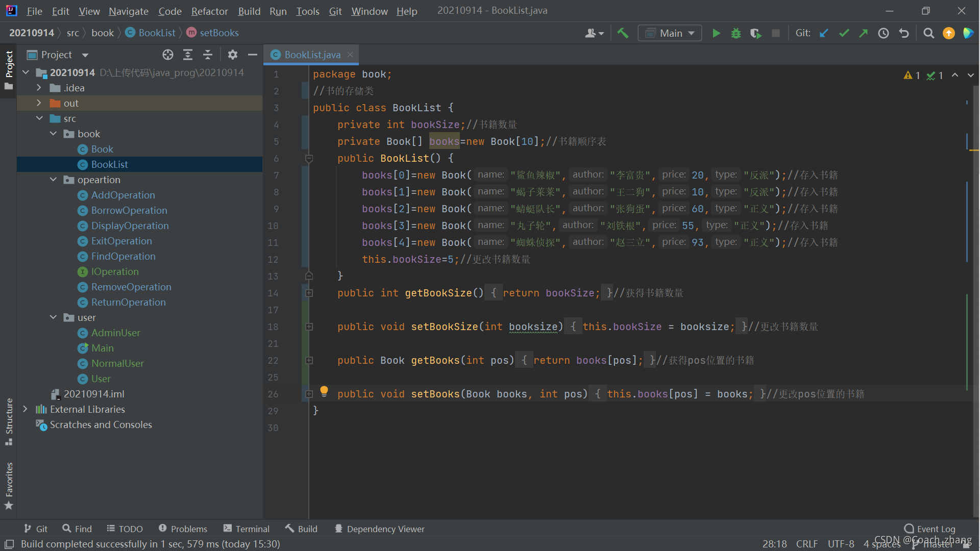Click the Stop square icon
This screenshot has height=551, width=980.
[x=776, y=33]
